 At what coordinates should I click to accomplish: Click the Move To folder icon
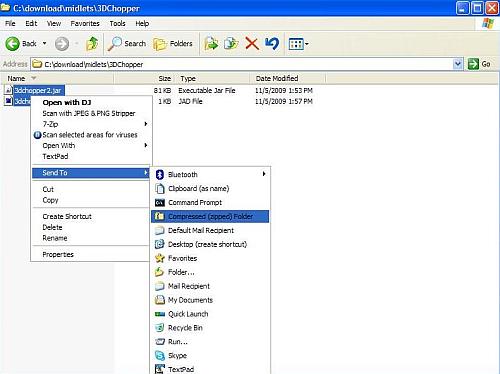pos(211,44)
